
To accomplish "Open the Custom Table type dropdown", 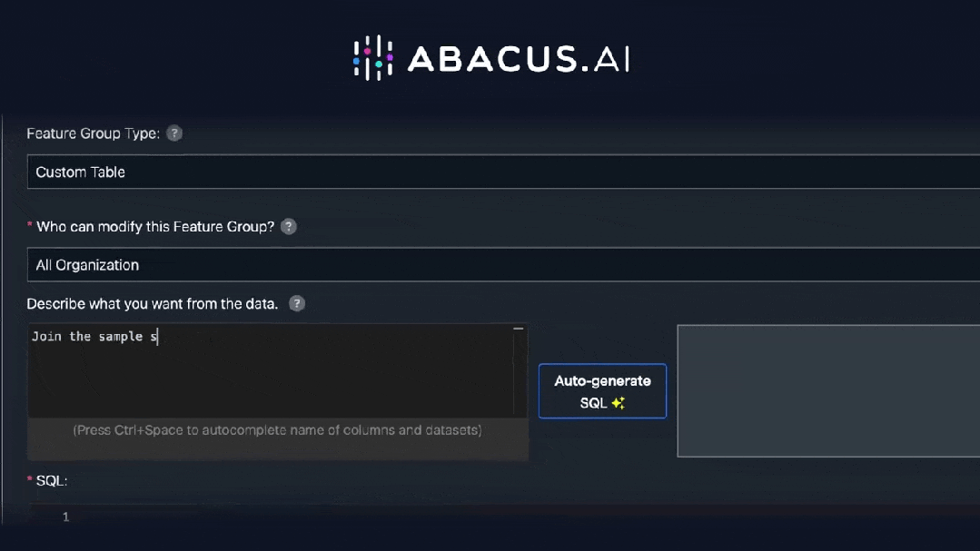I will pyautogui.click(x=503, y=172).
